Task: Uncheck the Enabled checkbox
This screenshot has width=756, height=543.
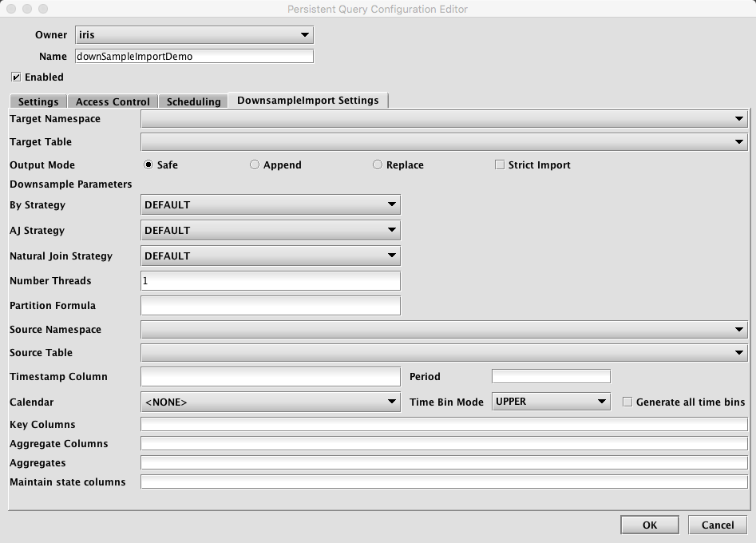Action: point(16,77)
